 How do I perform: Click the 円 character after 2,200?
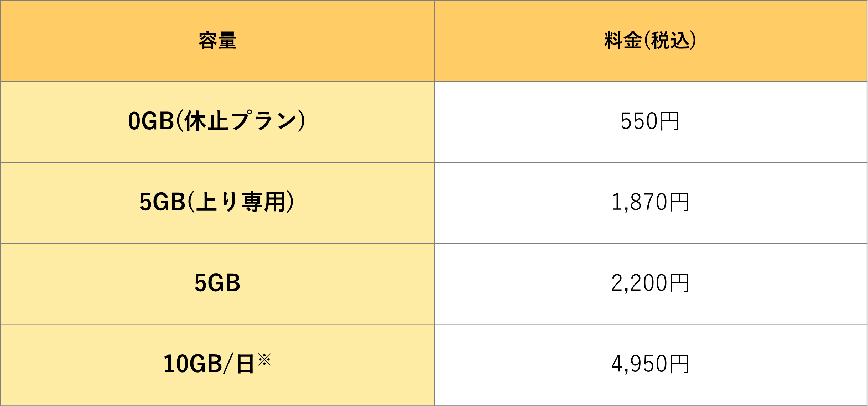pyautogui.click(x=679, y=283)
